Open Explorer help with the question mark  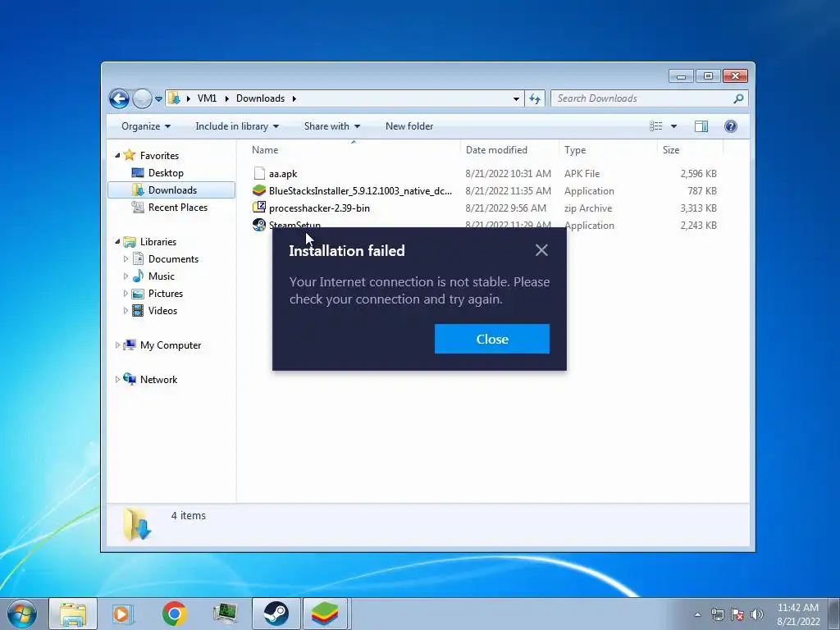coord(731,126)
